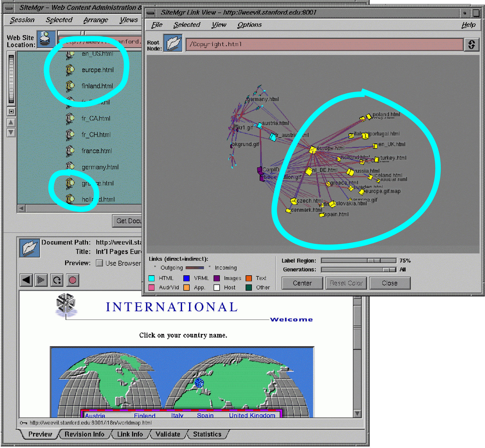Click the Center button
This screenshot has height=448, width=485.
(x=302, y=283)
